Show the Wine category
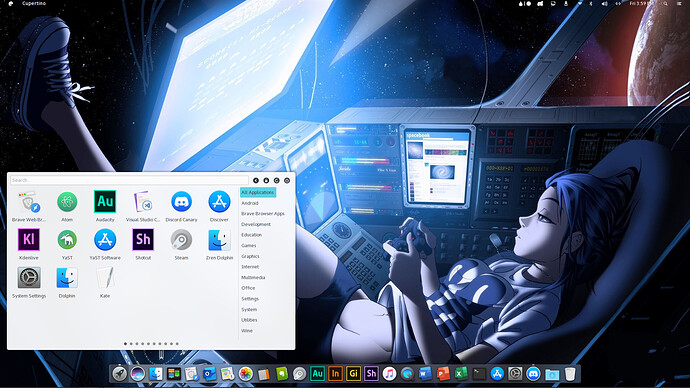This screenshot has height=388, width=690. tap(247, 331)
